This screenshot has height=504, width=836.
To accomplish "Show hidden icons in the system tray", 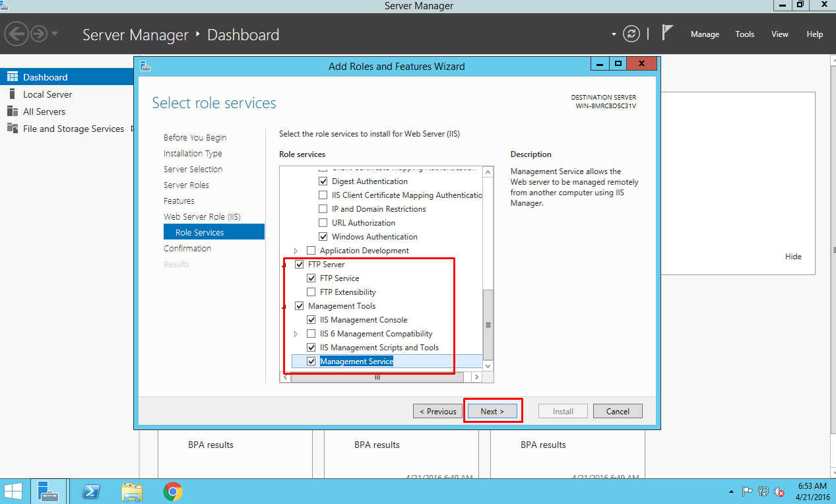I will point(731,491).
